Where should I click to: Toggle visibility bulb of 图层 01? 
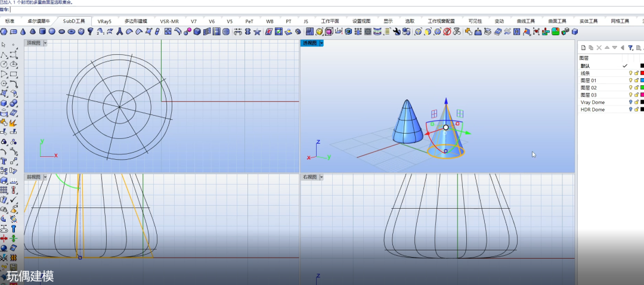(x=631, y=80)
